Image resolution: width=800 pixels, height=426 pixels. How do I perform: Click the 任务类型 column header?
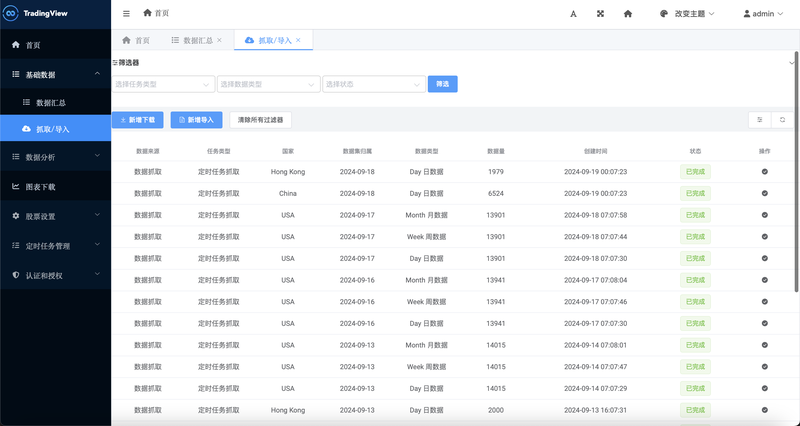218,152
